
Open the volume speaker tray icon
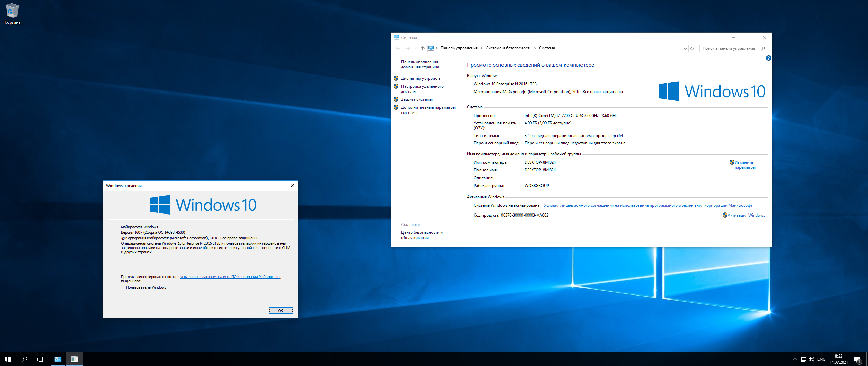(x=811, y=359)
